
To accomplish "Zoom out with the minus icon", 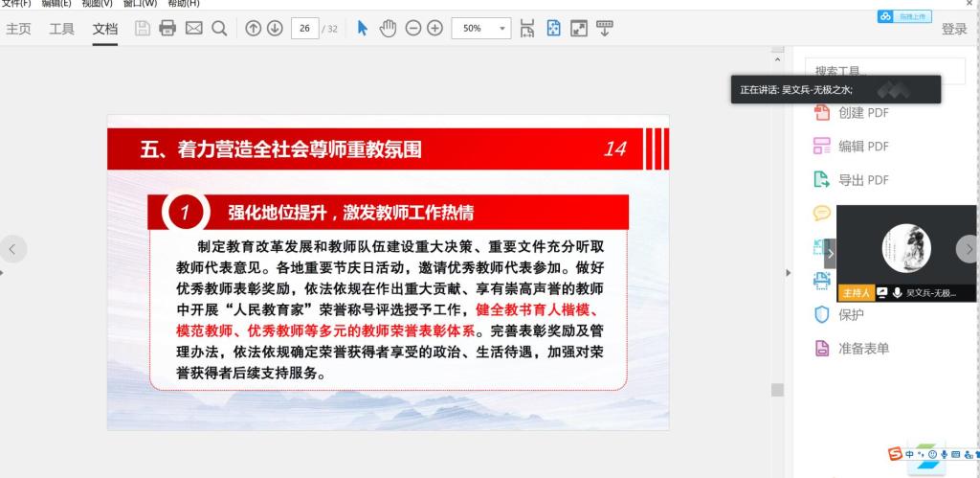I will pyautogui.click(x=413, y=29).
